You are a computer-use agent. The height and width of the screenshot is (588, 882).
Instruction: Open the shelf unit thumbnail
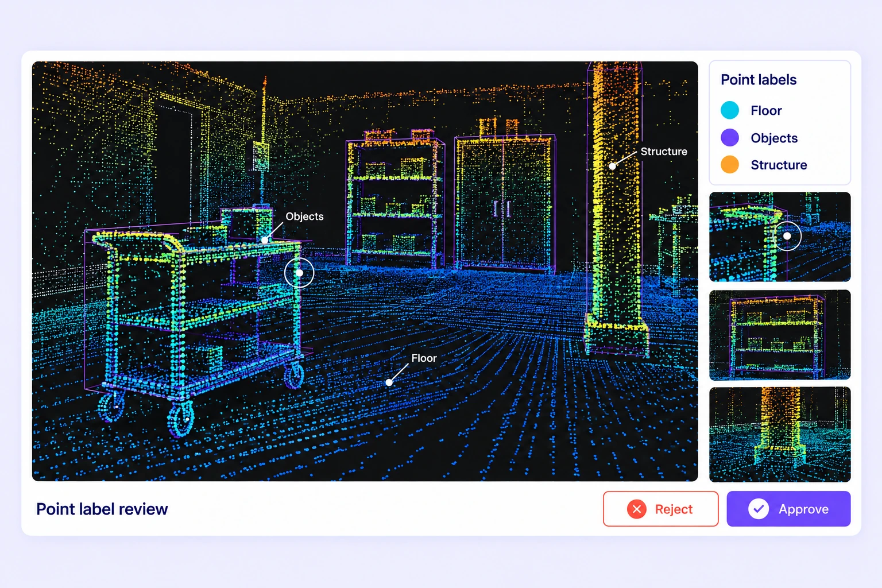click(780, 335)
